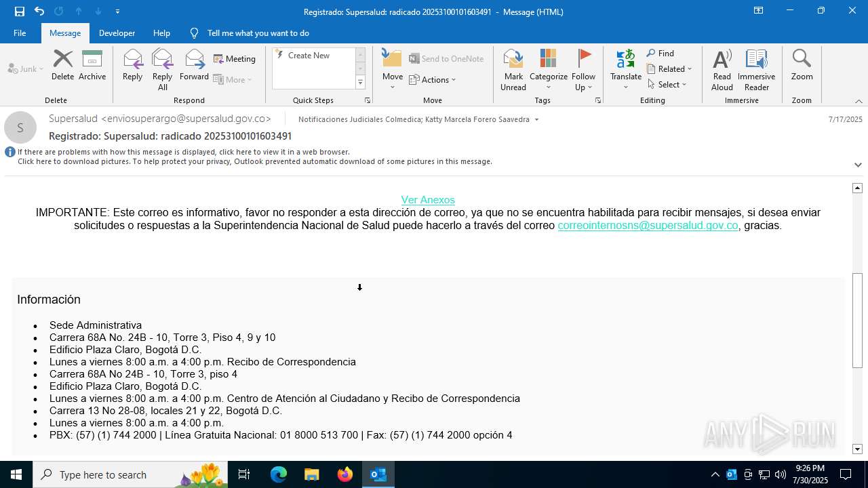Open the Move folder dropdown
This screenshot has height=488, width=868.
coord(393,70)
